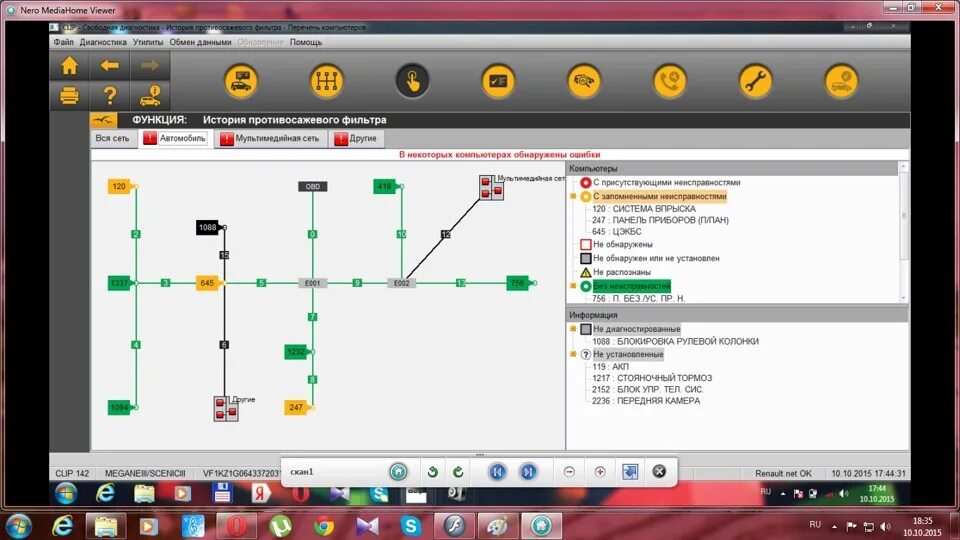Click the yellow 247 network node

pyautogui.click(x=296, y=407)
